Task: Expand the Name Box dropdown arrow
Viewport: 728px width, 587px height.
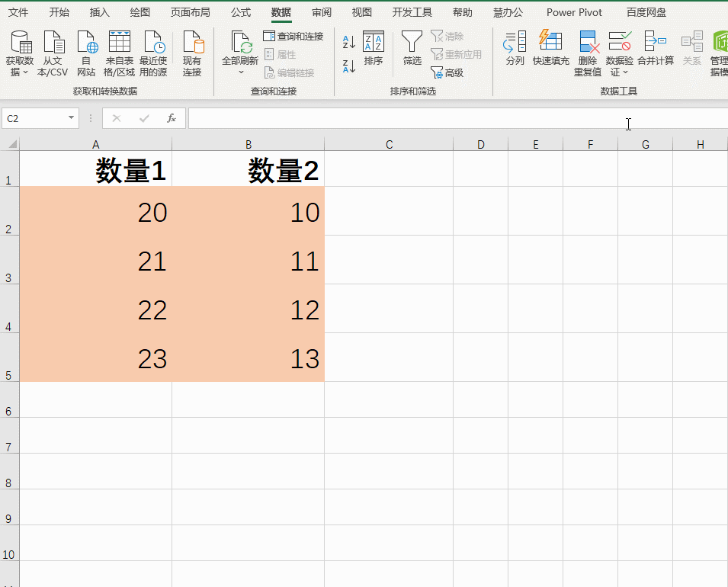Action: (x=71, y=118)
